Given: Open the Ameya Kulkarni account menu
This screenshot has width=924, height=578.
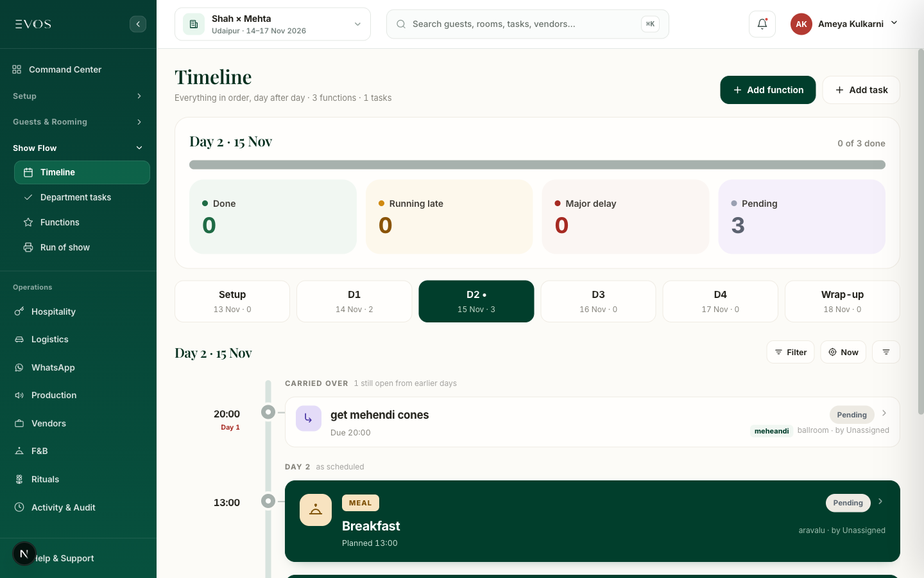Looking at the screenshot, I should coord(844,24).
